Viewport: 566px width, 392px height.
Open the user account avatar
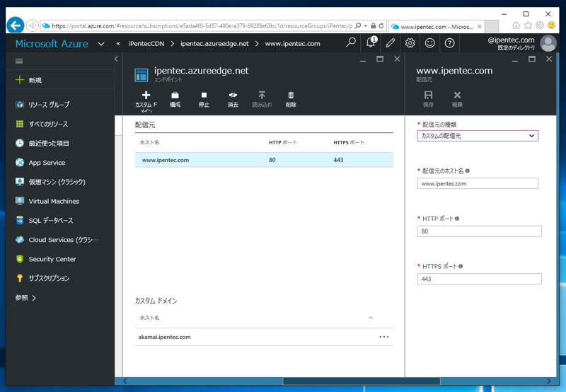548,43
